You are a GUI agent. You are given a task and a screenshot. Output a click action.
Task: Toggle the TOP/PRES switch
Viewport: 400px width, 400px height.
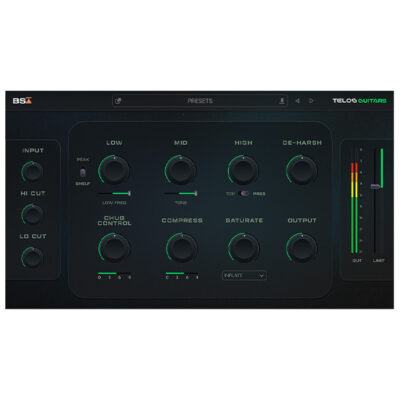(245, 193)
